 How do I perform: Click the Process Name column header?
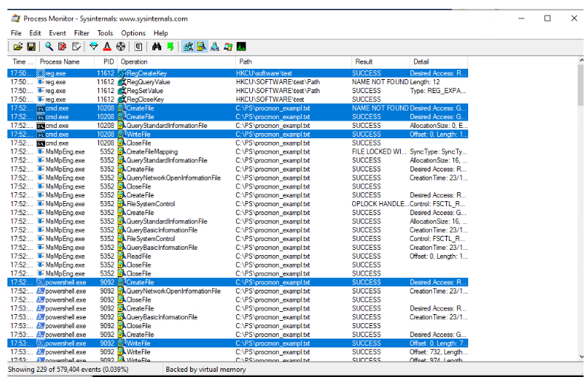(x=64, y=62)
